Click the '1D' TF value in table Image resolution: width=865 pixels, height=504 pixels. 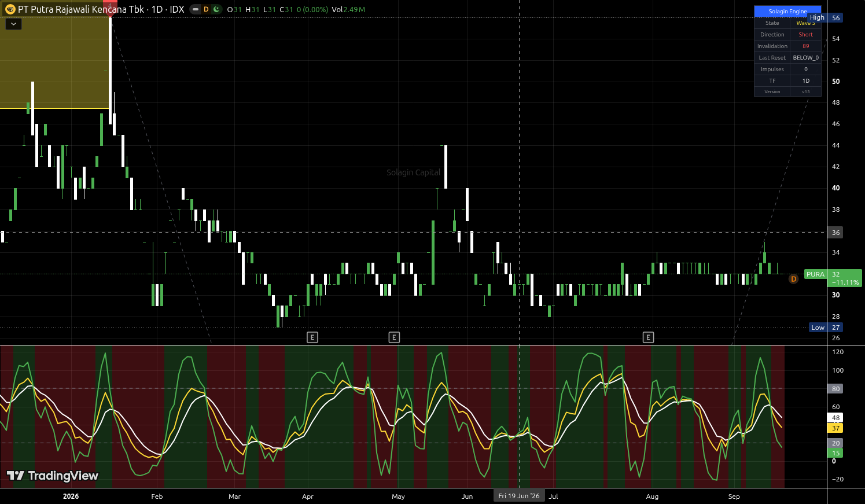pos(806,81)
